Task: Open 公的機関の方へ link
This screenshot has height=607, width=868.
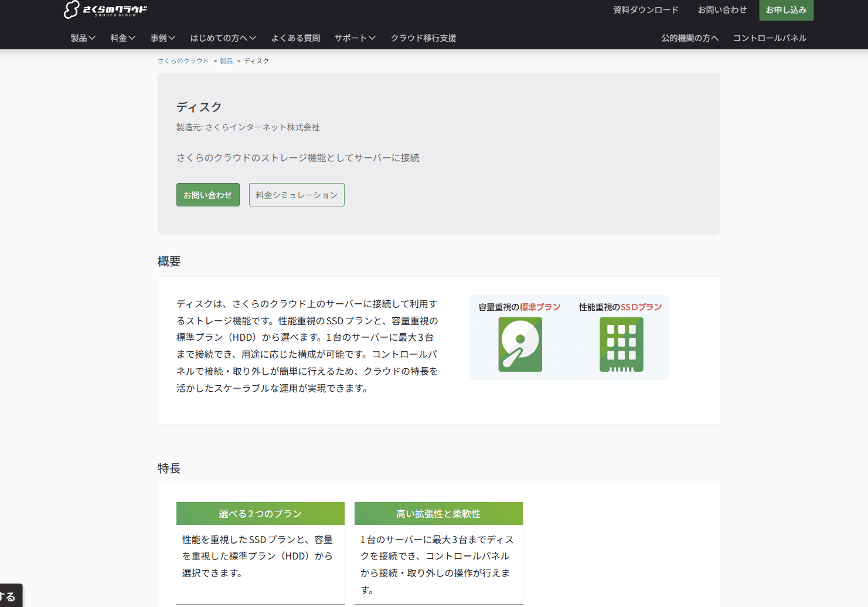Action: coord(690,38)
